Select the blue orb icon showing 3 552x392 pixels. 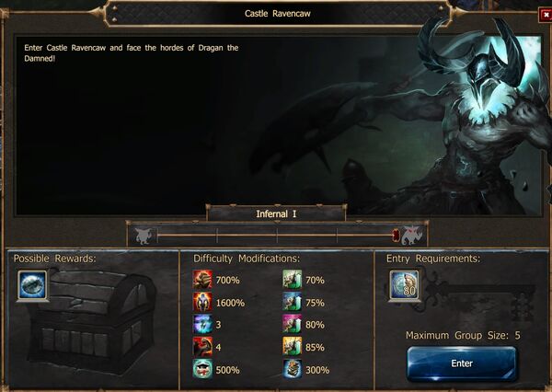202,325
